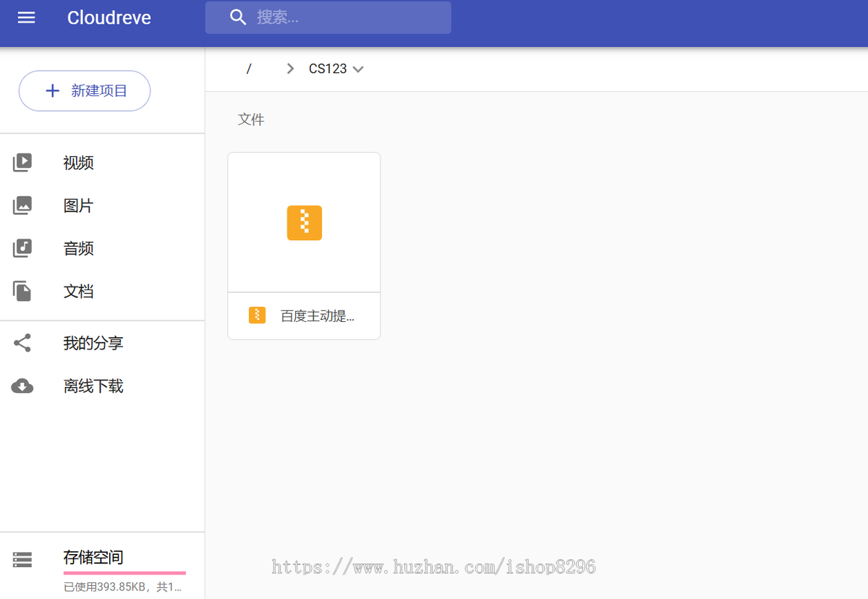
Task: Focus the 搜索 search field
Action: click(328, 17)
